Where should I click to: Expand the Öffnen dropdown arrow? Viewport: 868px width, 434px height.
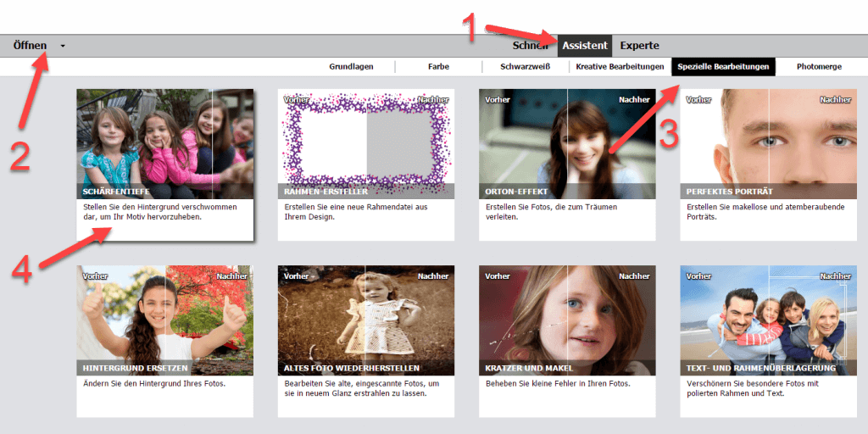[x=63, y=46]
